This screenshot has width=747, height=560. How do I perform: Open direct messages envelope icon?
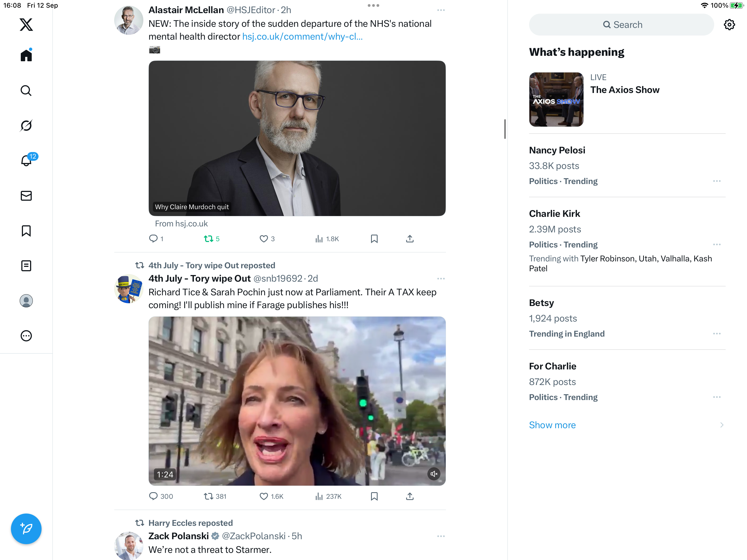click(26, 196)
